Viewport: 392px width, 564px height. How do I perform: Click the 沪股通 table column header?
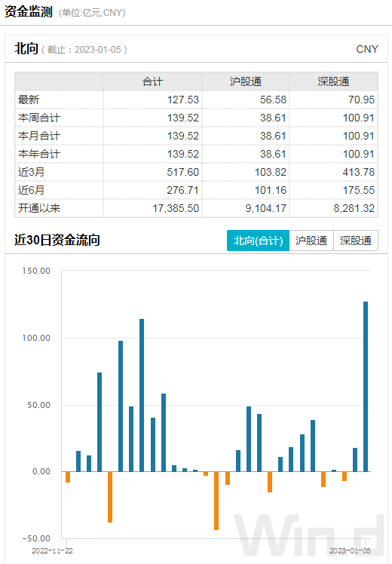click(x=246, y=81)
